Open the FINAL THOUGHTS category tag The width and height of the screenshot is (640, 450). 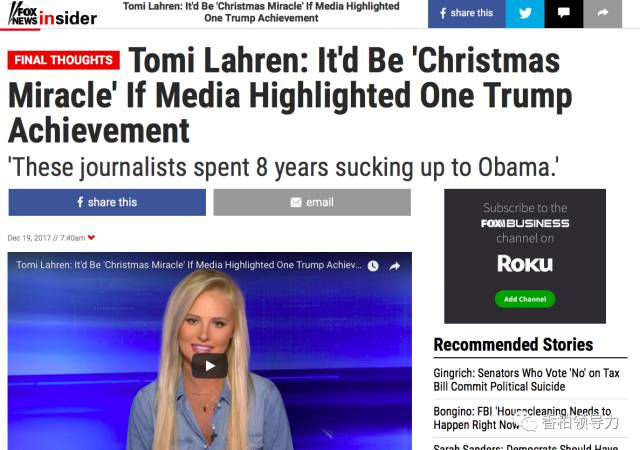pos(64,60)
